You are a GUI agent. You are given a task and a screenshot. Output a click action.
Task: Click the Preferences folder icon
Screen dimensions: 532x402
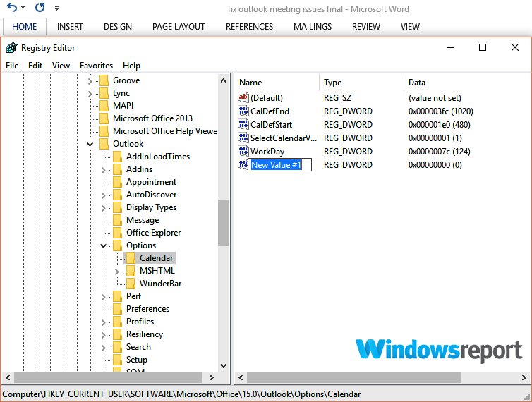click(x=117, y=309)
